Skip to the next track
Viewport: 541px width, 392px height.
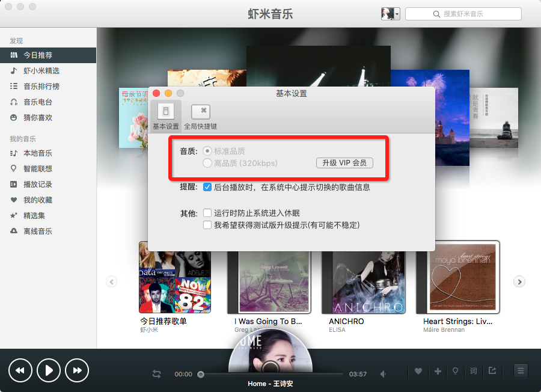pos(77,370)
